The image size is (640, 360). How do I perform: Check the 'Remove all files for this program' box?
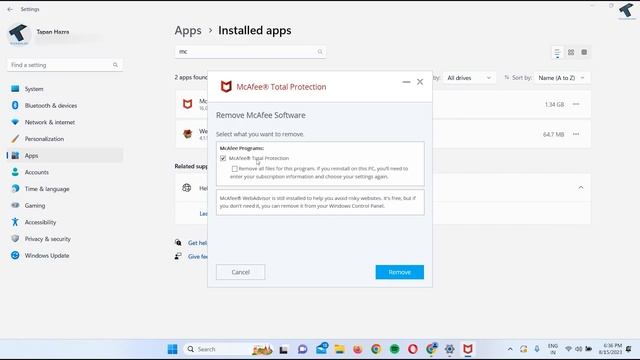click(x=235, y=169)
